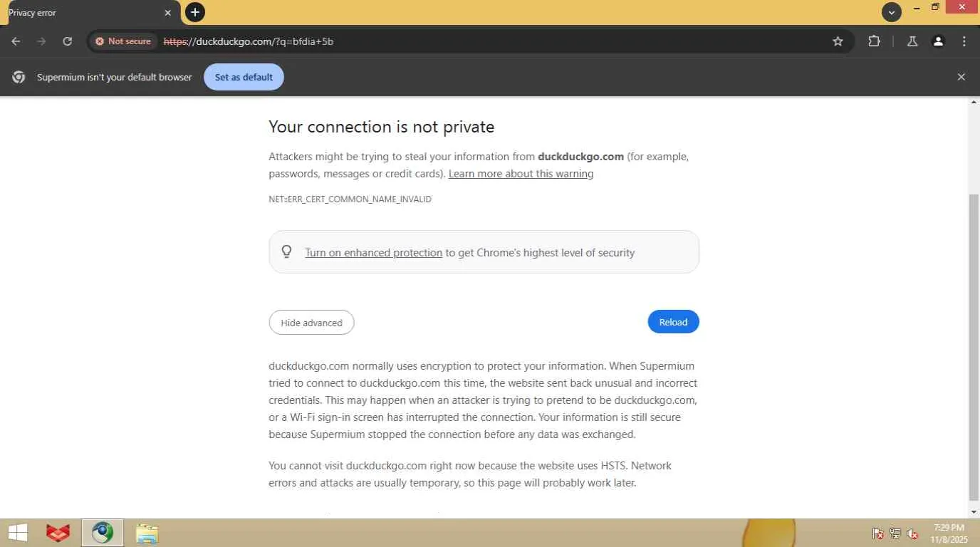
Task: Open the experiments flask icon in the toolbar
Action: click(x=912, y=41)
